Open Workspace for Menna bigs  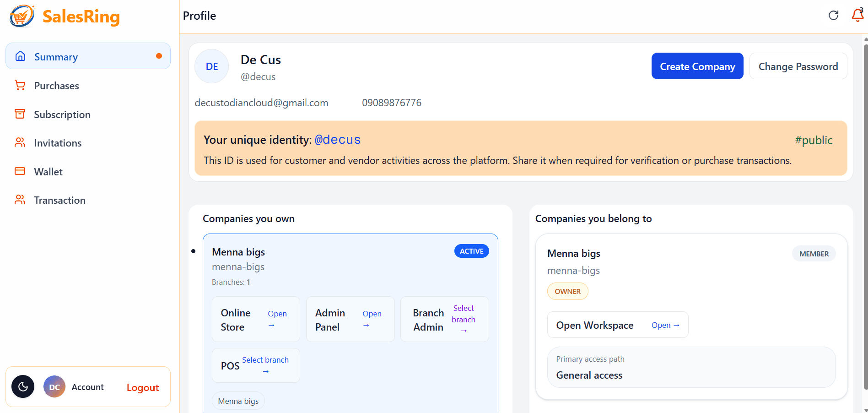point(665,325)
